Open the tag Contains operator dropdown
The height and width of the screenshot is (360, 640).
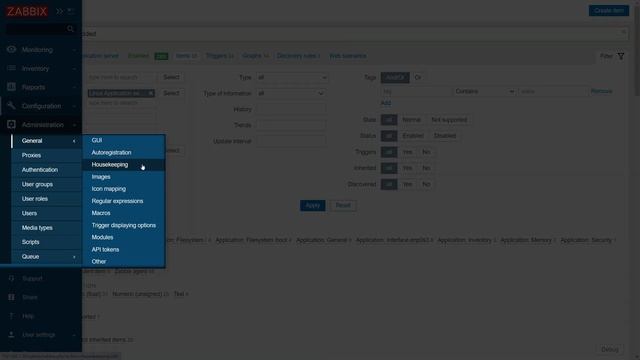[x=484, y=91]
